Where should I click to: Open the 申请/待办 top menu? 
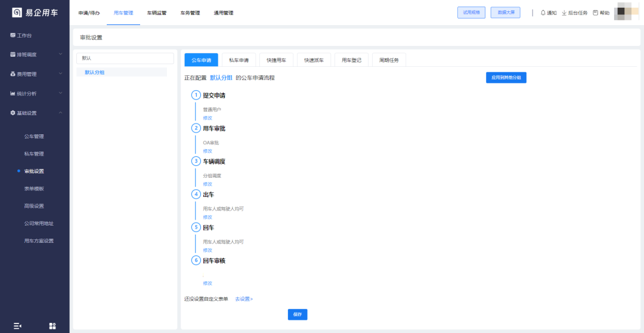[89, 13]
